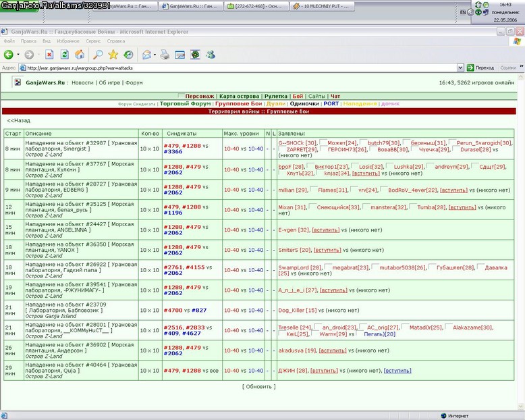Image resolution: width=525 pixels, height=420 pixels.
Task: Click the IE icon in status bar
Action: [x=4, y=416]
